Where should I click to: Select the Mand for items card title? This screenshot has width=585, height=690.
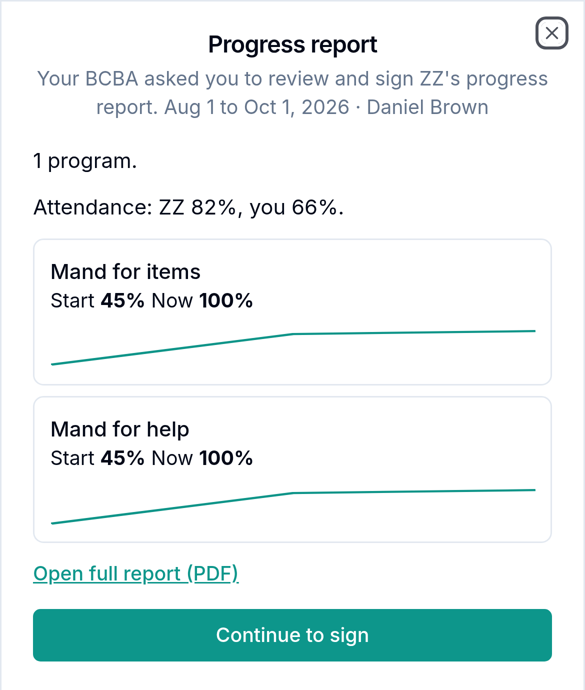[125, 272]
